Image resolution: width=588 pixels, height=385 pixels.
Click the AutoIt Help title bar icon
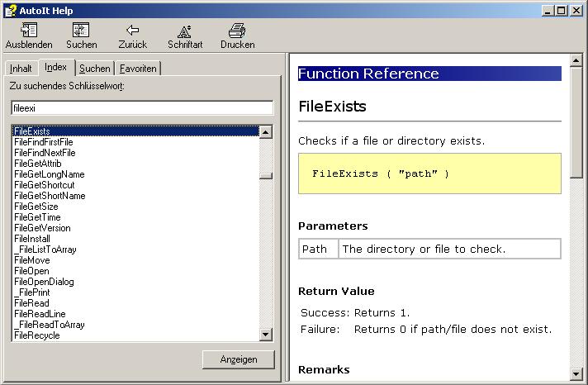coord(10,9)
